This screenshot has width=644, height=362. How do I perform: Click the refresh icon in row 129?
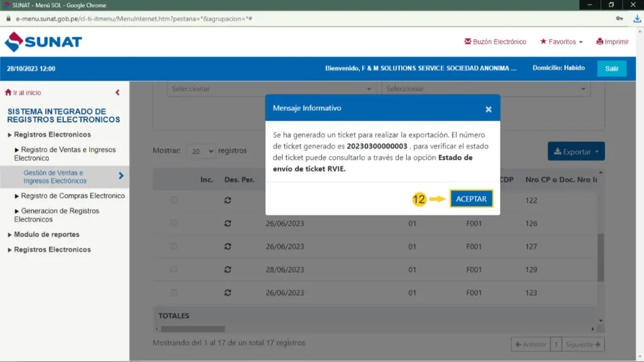[x=228, y=269]
